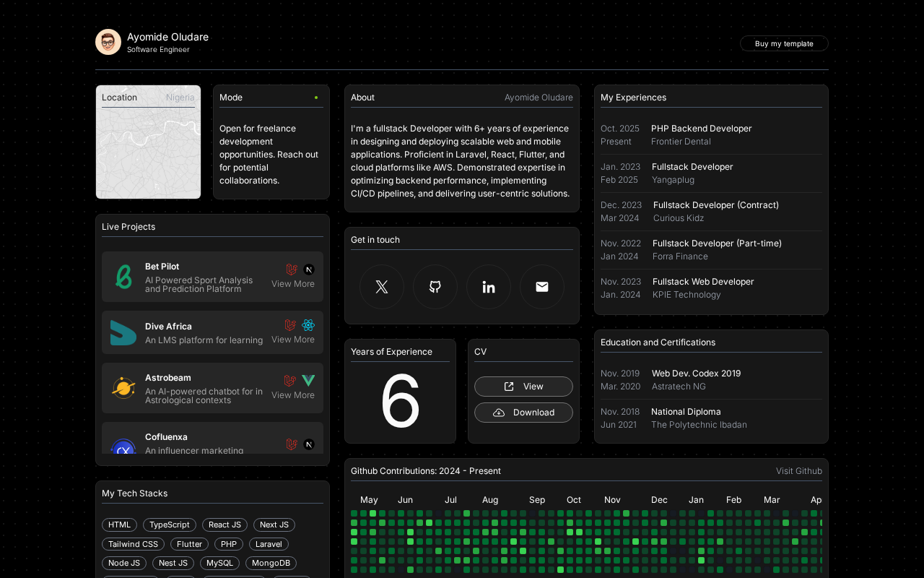Viewport: 924px width, 578px height.
Task: Click the Bet Pilot logo icon
Action: pyautogui.click(x=123, y=277)
